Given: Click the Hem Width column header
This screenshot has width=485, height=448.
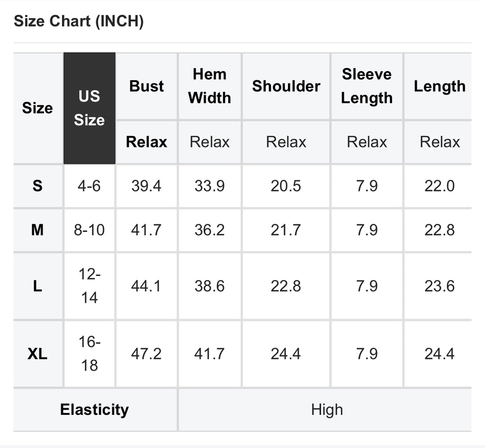Looking at the screenshot, I should pos(209,86).
